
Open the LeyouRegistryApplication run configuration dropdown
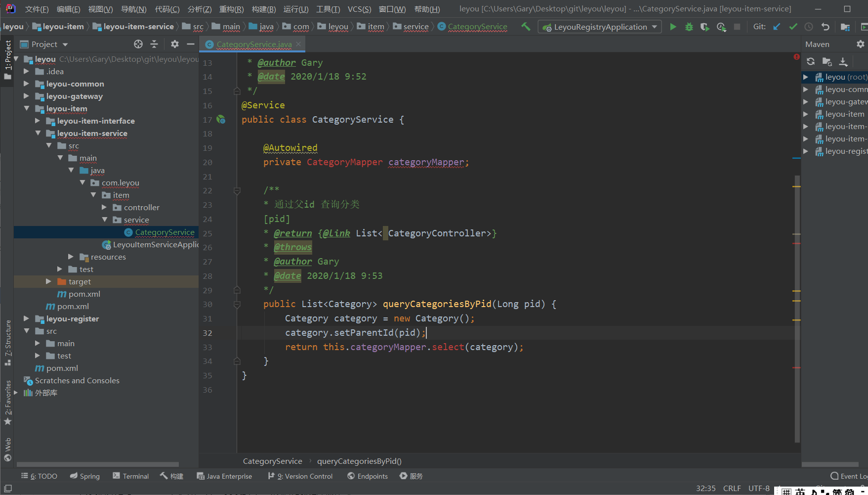tap(600, 27)
